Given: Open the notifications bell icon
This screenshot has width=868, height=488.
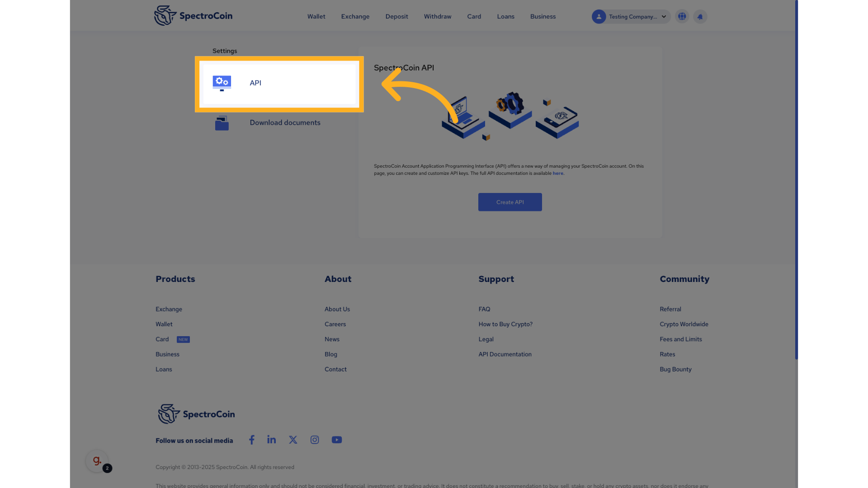Looking at the screenshot, I should [700, 17].
